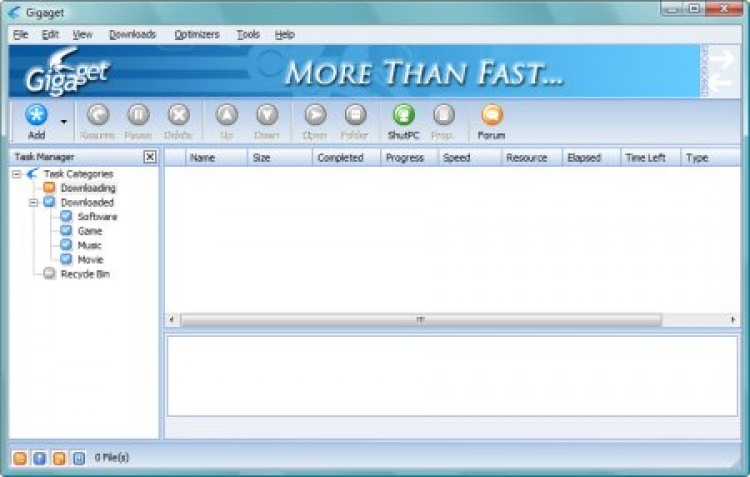Sort by the Size column header
Viewport: 750px width, 477px height.
click(280, 158)
